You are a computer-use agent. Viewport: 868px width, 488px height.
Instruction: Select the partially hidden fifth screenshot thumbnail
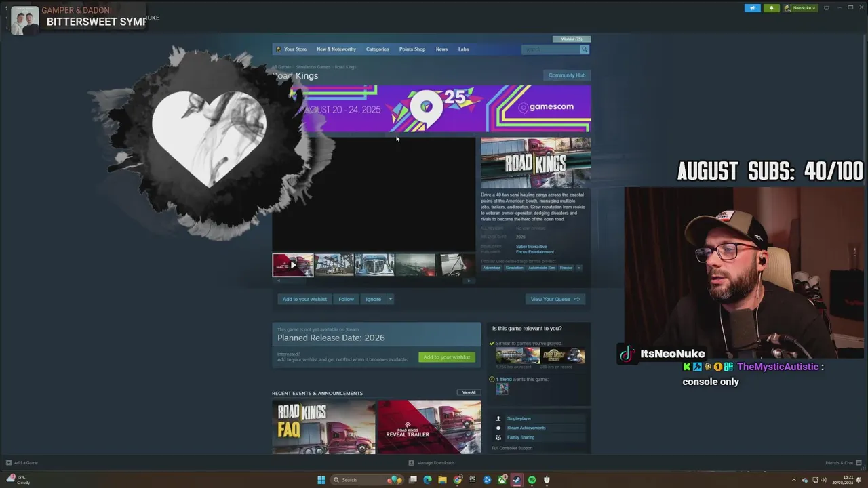pos(456,265)
